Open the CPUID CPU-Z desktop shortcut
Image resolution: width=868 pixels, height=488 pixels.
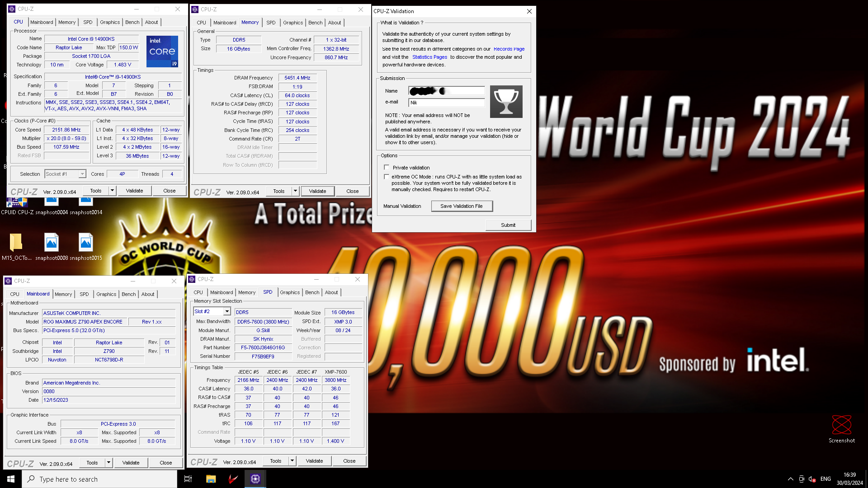(17, 207)
